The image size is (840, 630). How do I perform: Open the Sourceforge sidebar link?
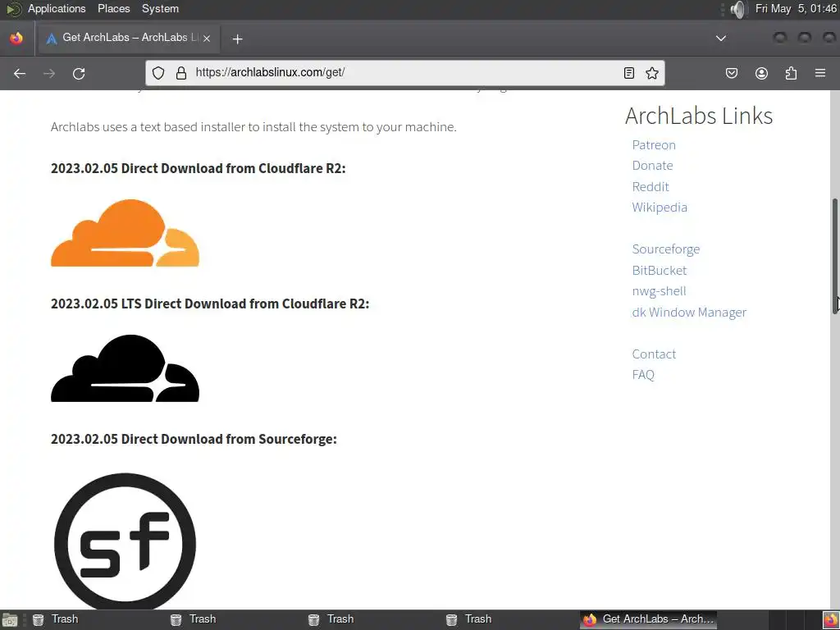[x=666, y=249]
